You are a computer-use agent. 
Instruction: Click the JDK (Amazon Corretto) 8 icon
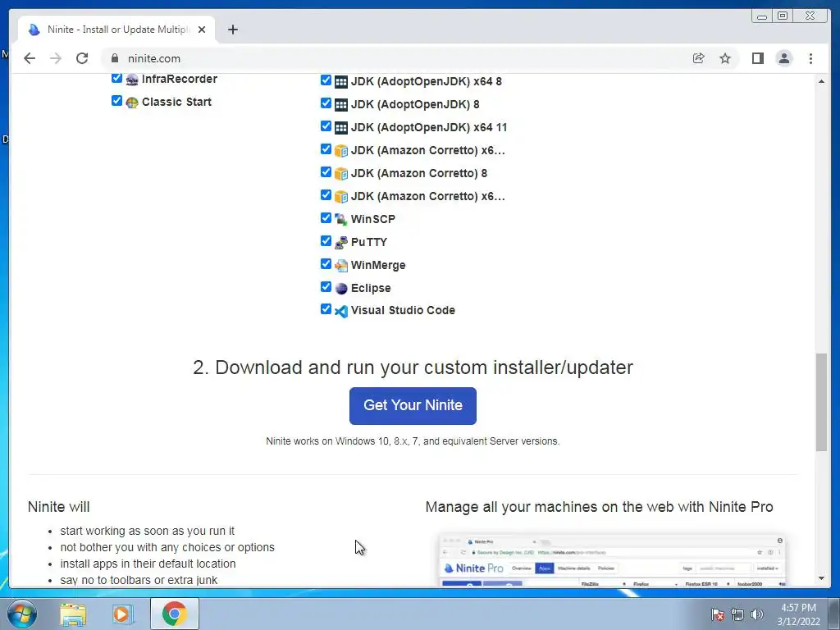pos(341,174)
